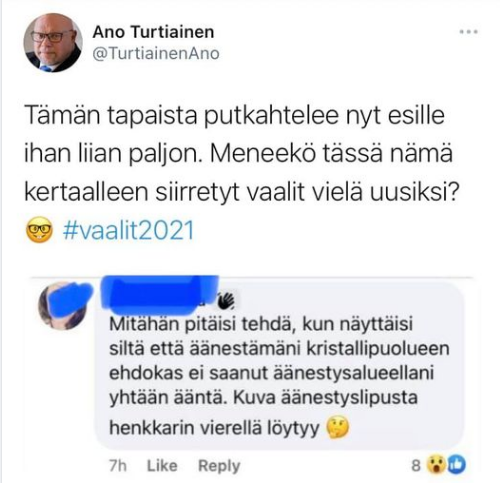The width and height of the screenshot is (500, 483).
Task: Open the three-dot more options menu
Action: [x=468, y=32]
